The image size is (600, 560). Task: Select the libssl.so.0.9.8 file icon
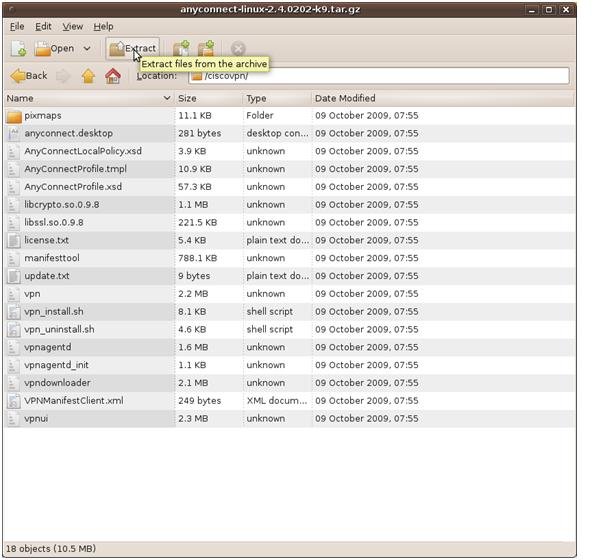point(14,223)
